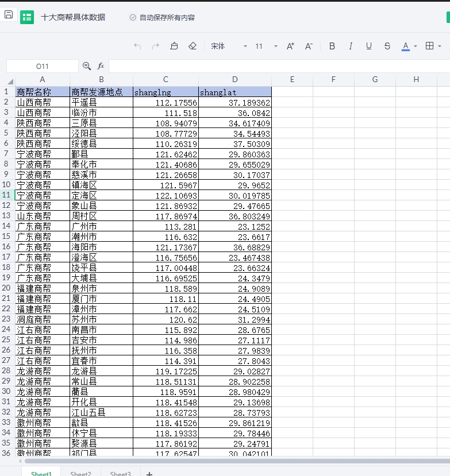Click cell 江山五县
Screen dimensions: 450x476
click(102, 412)
